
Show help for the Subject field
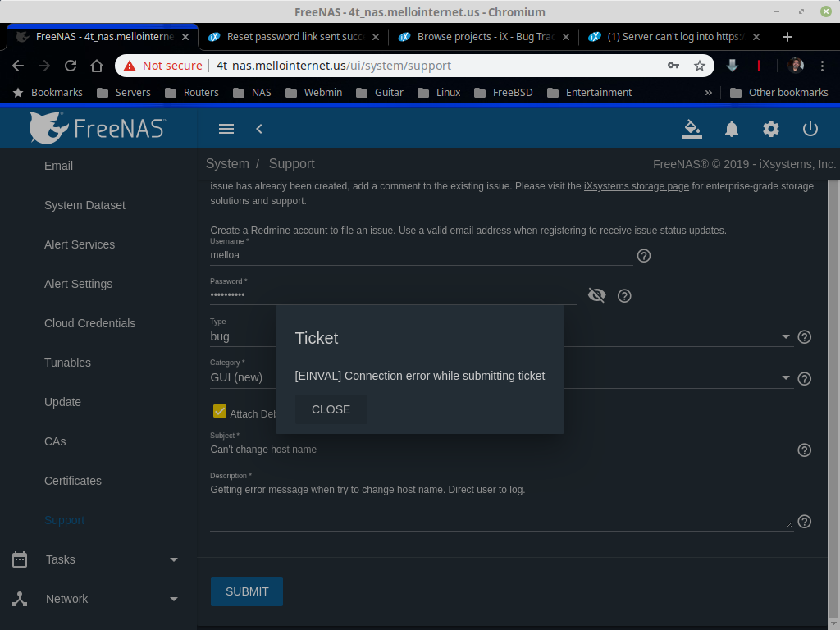[x=804, y=450]
